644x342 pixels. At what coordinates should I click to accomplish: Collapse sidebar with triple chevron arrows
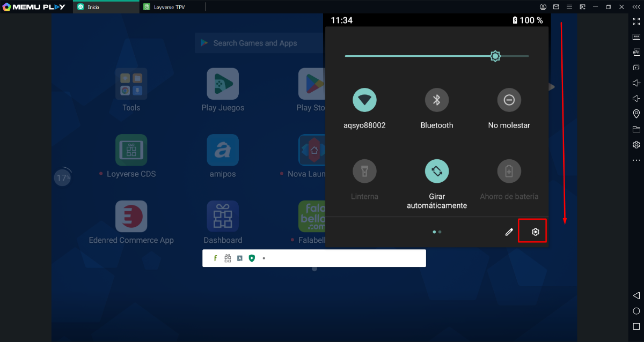tap(636, 7)
